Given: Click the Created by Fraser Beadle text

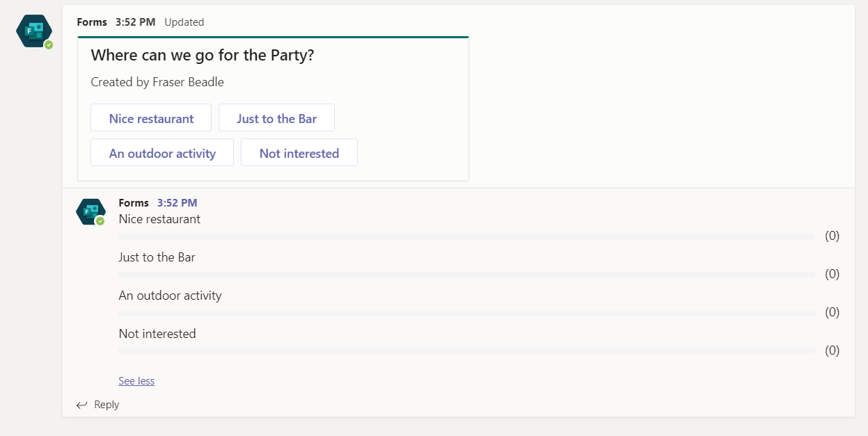Looking at the screenshot, I should (157, 82).
